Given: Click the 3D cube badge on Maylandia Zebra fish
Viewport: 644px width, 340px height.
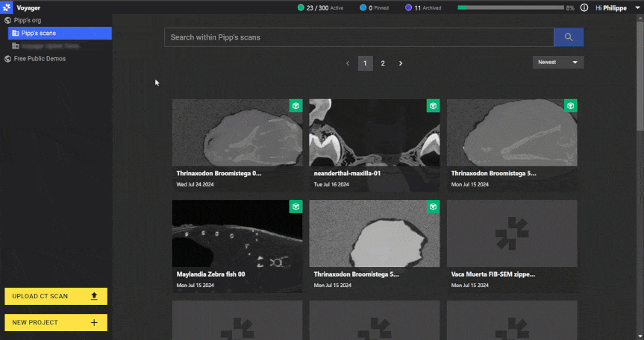Looking at the screenshot, I should tap(296, 207).
